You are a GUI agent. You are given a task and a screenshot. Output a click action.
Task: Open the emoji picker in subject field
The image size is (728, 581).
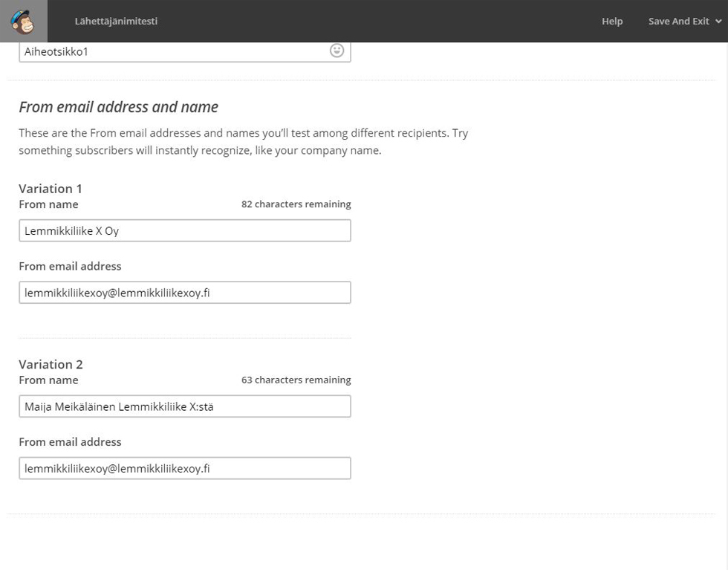click(337, 51)
